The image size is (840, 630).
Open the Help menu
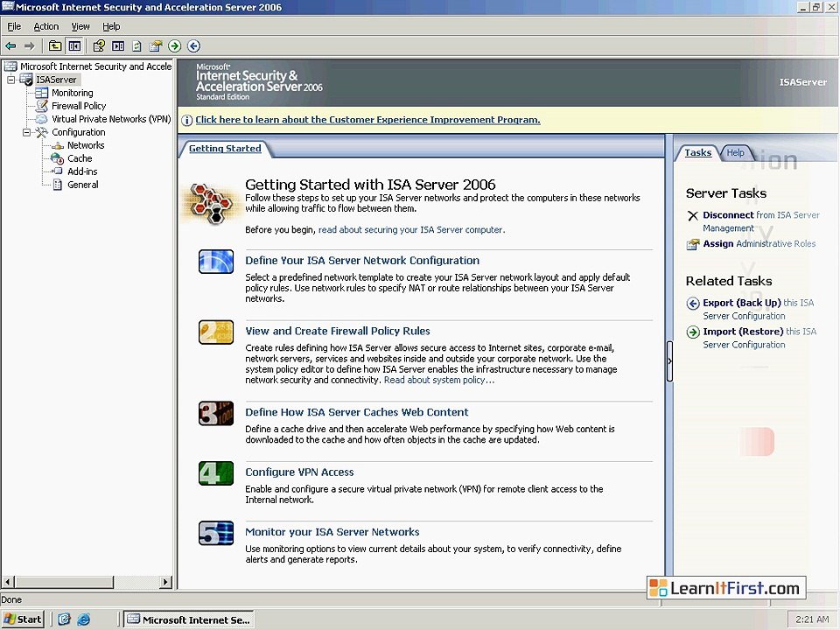coord(111,26)
